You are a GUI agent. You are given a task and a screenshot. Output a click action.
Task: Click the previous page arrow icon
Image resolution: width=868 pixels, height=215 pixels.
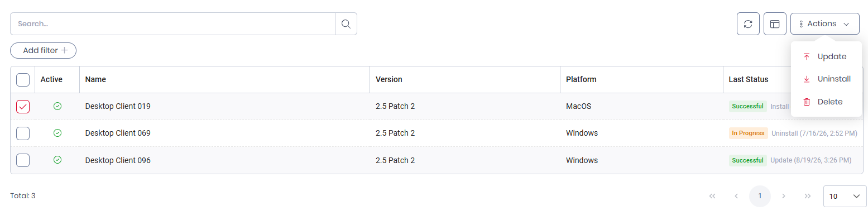[736, 196]
